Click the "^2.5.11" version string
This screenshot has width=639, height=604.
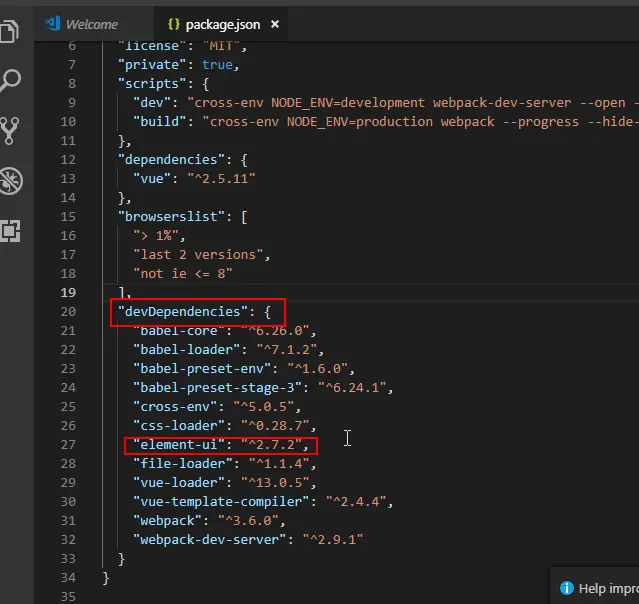click(x=221, y=179)
